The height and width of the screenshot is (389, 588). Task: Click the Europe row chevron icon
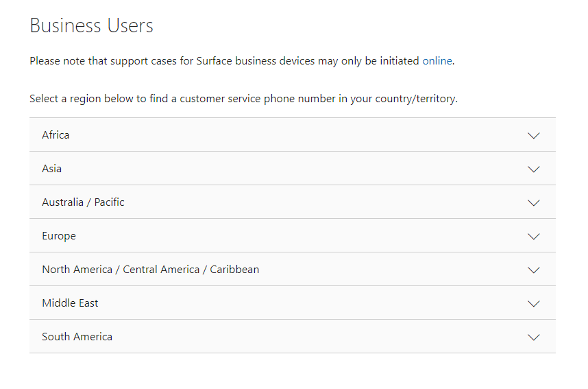pyautogui.click(x=534, y=236)
